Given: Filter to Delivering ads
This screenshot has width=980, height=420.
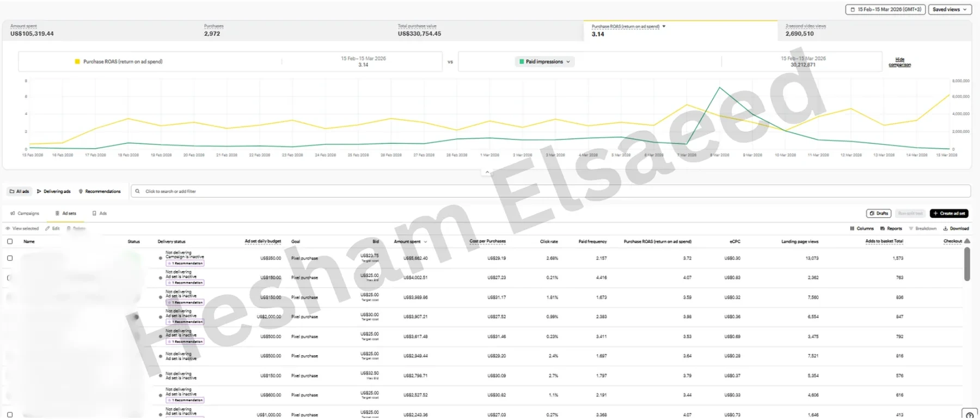Looking at the screenshot, I should pyautogui.click(x=54, y=191).
